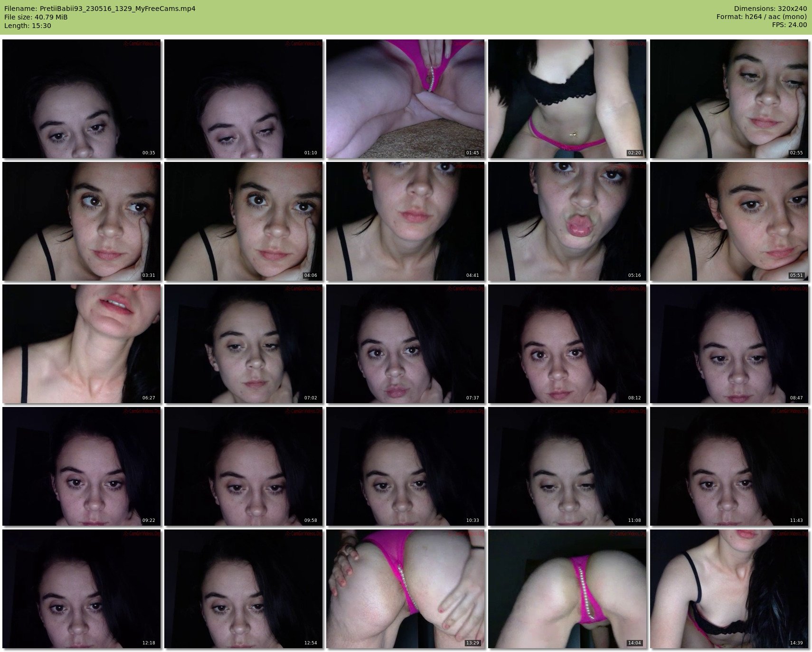Image resolution: width=812 pixels, height=652 pixels.
Task: Select the thumbnail marked 02:55
Action: point(729,99)
